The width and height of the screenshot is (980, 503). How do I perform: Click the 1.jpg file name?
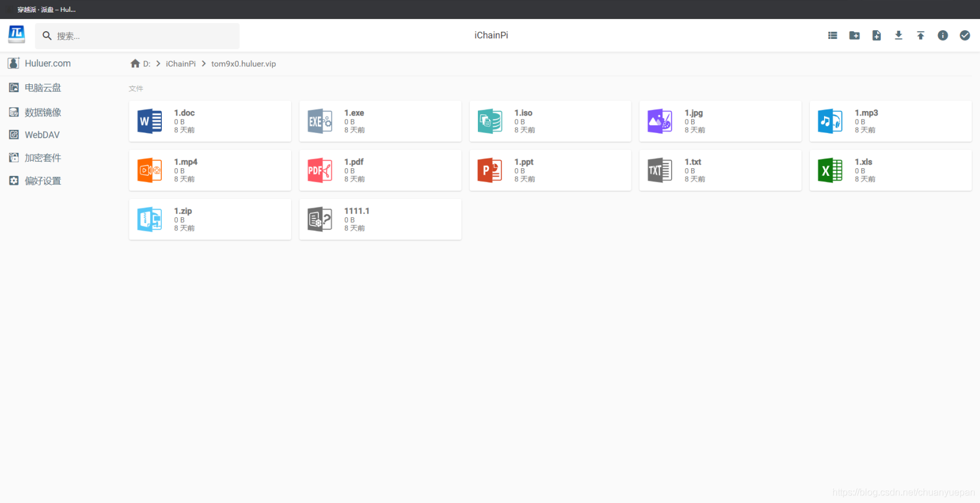coord(694,113)
